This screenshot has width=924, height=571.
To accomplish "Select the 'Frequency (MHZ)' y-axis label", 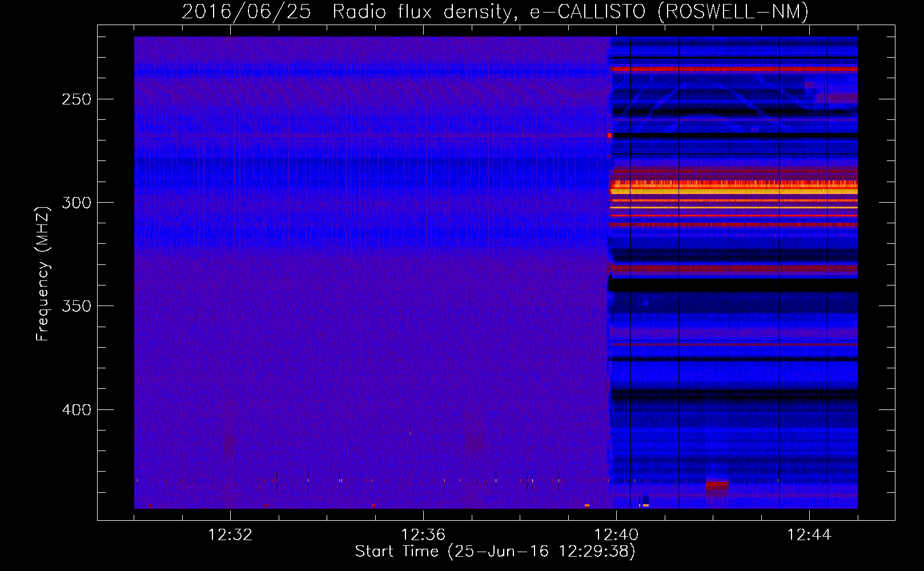I will [x=43, y=274].
